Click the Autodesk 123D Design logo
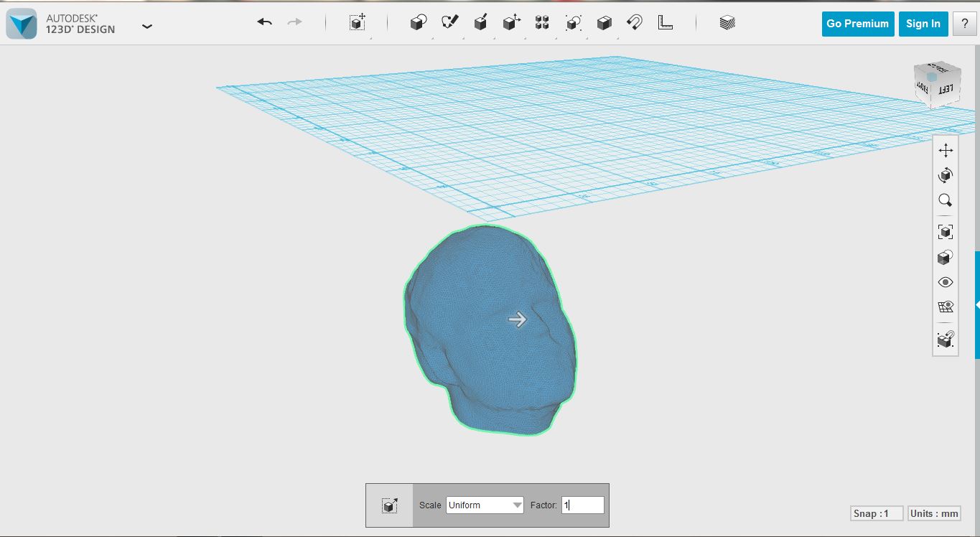This screenshot has height=537, width=980. click(x=22, y=24)
